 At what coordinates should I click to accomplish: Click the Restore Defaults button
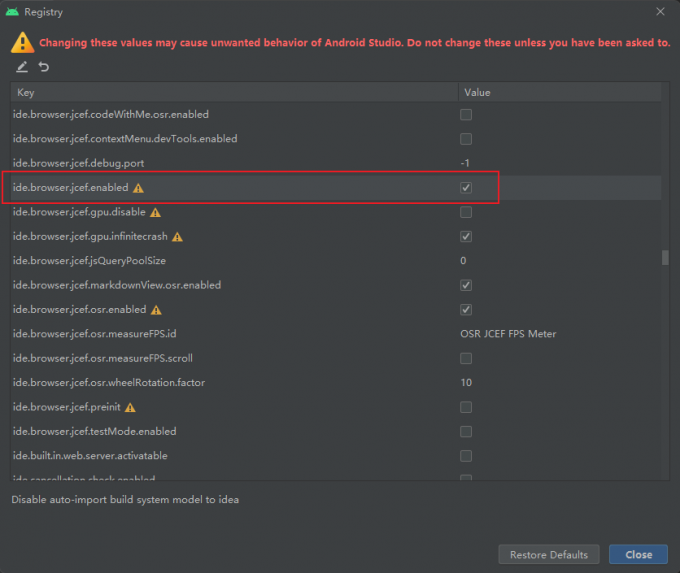pos(549,554)
